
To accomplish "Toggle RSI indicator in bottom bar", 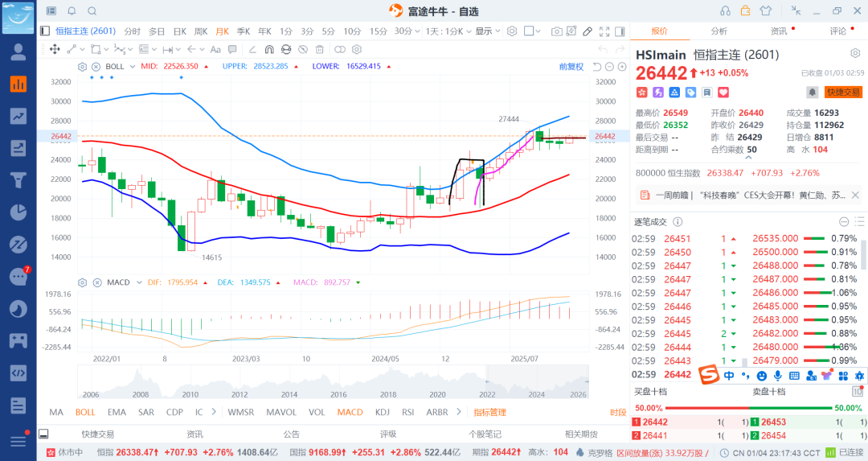I will (408, 412).
